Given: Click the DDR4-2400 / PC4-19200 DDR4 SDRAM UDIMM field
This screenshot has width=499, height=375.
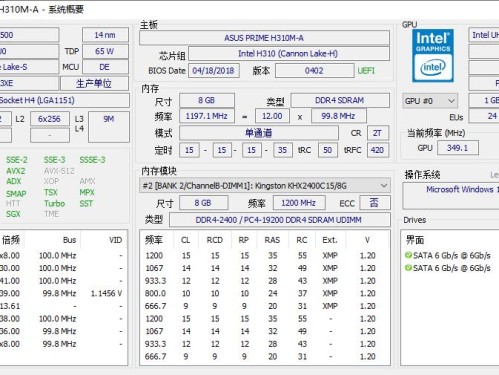Looking at the screenshot, I should [x=279, y=220].
